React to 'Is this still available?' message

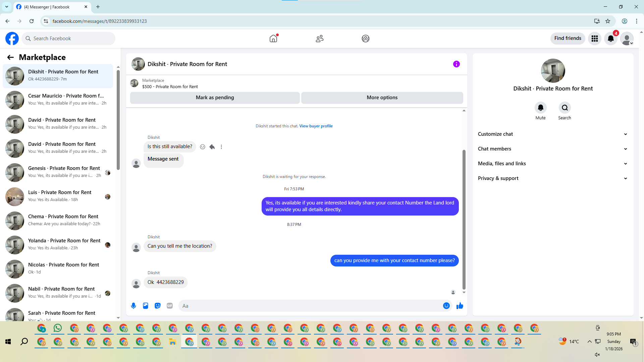click(x=203, y=147)
